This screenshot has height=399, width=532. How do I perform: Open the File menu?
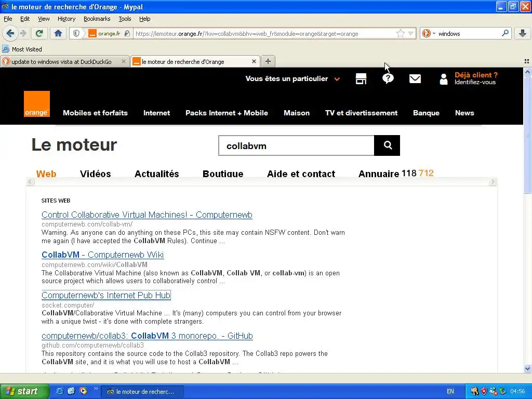8,19
